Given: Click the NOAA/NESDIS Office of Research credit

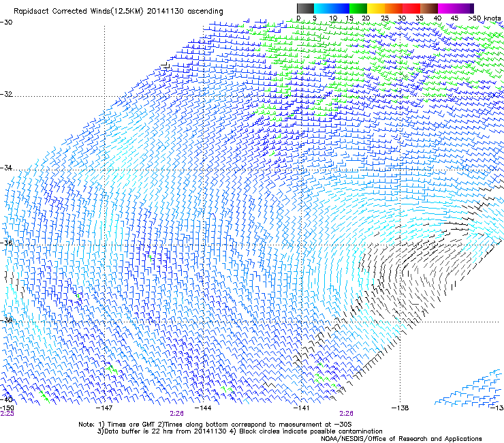Looking at the screenshot, I should point(401,439).
